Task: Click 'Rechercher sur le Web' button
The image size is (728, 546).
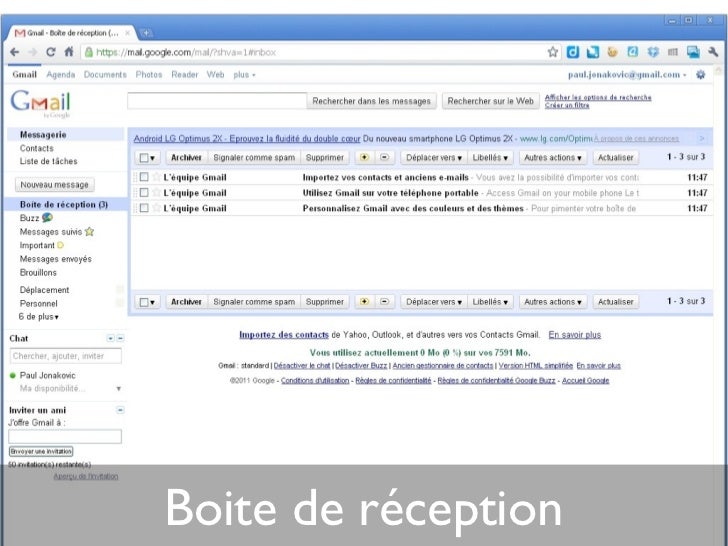Action: click(x=490, y=101)
